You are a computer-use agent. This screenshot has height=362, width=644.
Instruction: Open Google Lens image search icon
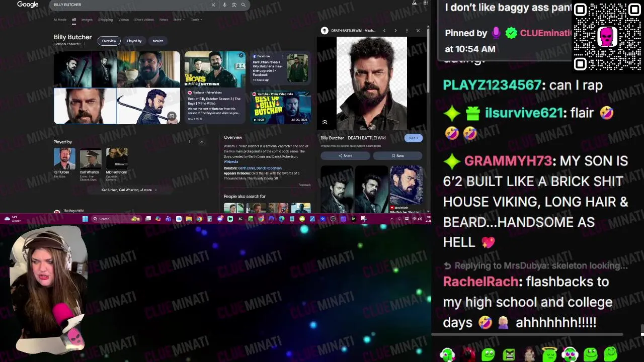pyautogui.click(x=234, y=5)
